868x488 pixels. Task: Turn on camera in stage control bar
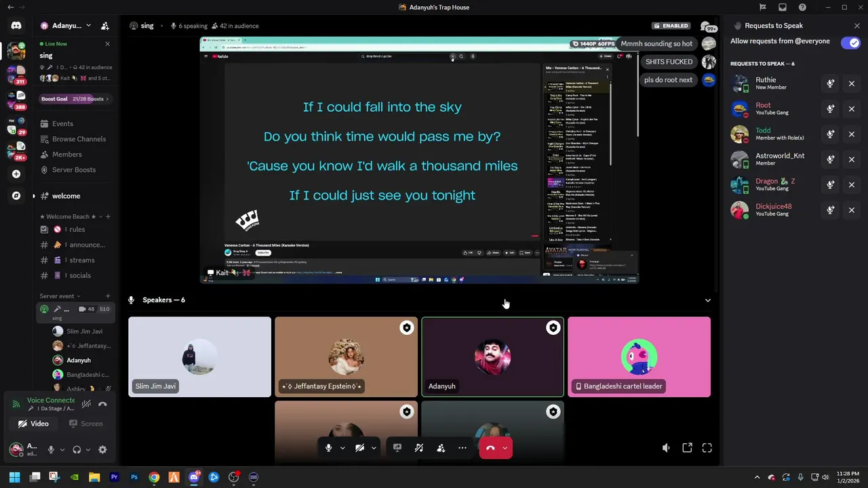[360, 448]
